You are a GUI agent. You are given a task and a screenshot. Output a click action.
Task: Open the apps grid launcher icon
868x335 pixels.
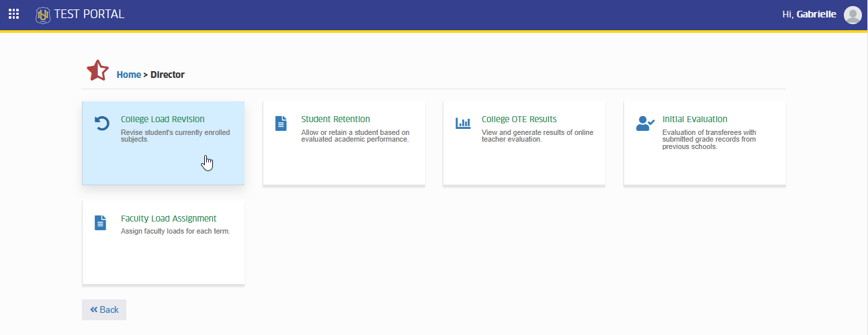13,14
